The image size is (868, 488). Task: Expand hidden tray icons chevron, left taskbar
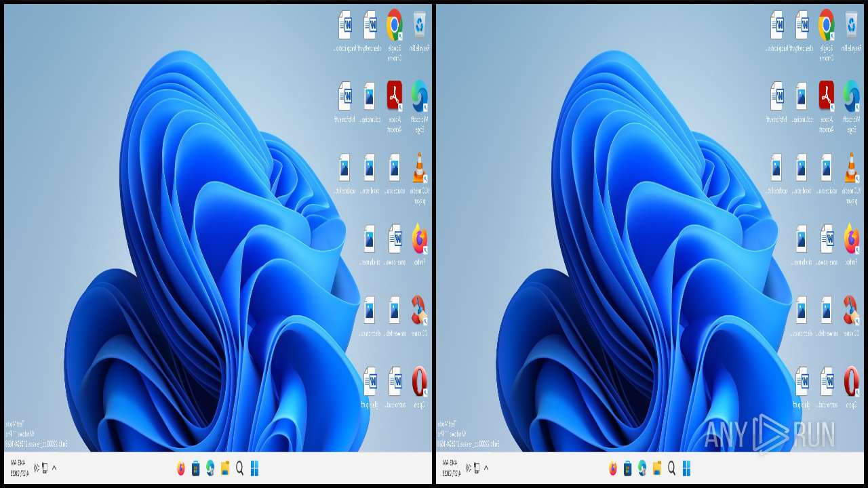(54, 468)
